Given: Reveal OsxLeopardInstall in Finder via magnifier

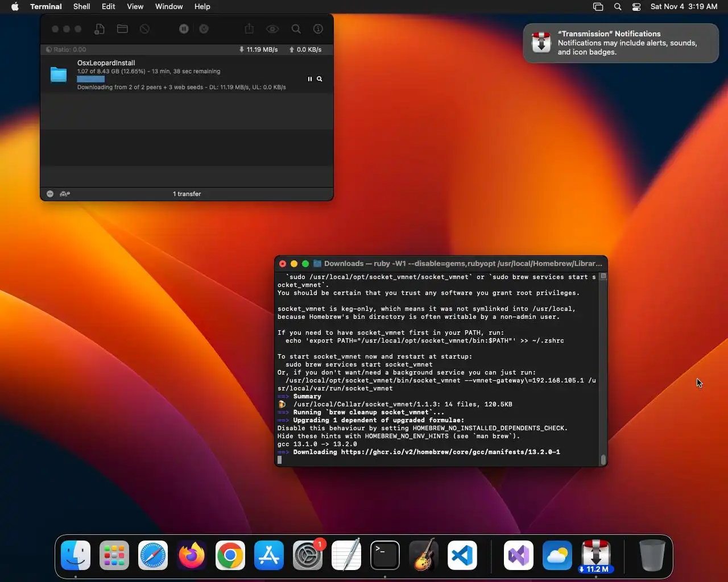Looking at the screenshot, I should (320, 79).
